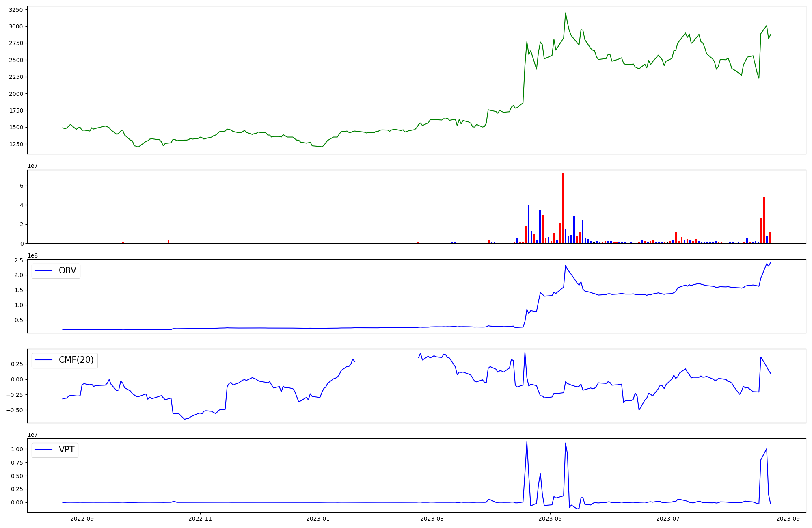Click the blue line sample beside VPT

coord(44,450)
